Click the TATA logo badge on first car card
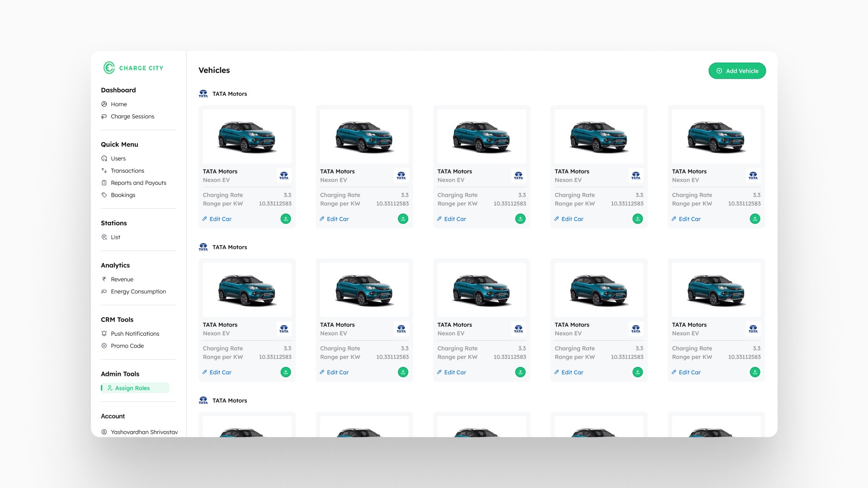This screenshot has width=868, height=488. tap(283, 176)
